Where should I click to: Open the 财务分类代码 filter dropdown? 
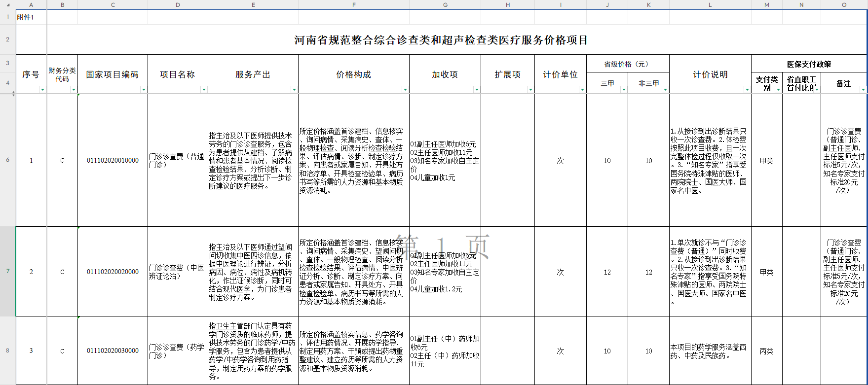point(74,89)
